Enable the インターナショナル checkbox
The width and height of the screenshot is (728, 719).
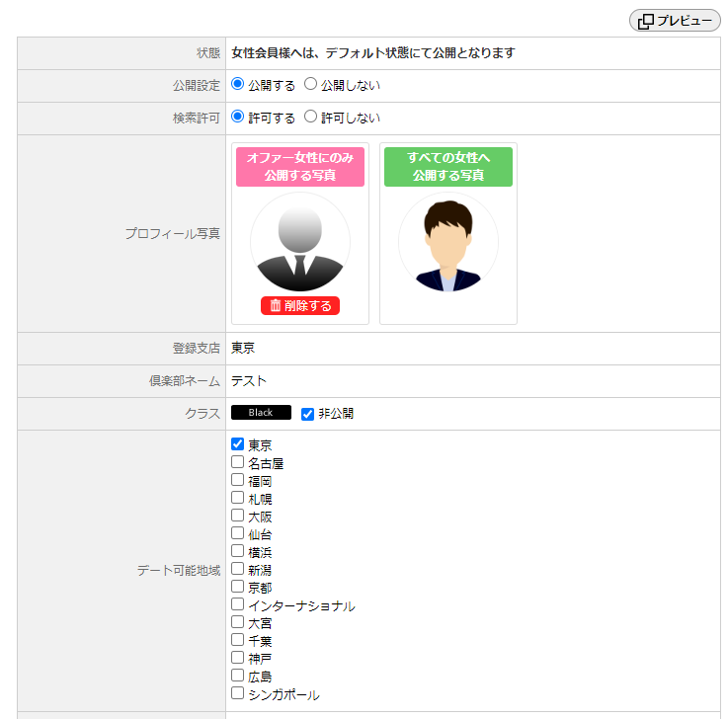(x=237, y=604)
